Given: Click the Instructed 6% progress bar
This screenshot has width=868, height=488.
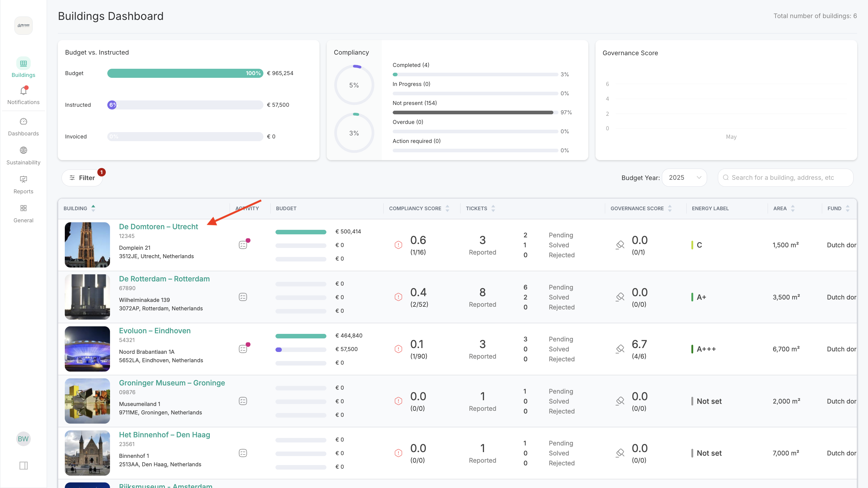Looking at the screenshot, I should pyautogui.click(x=185, y=105).
